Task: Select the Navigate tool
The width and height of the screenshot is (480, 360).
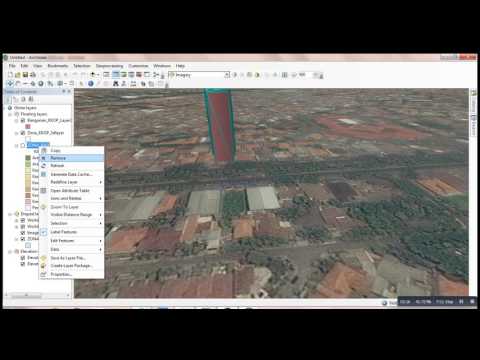Action: pos(10,83)
